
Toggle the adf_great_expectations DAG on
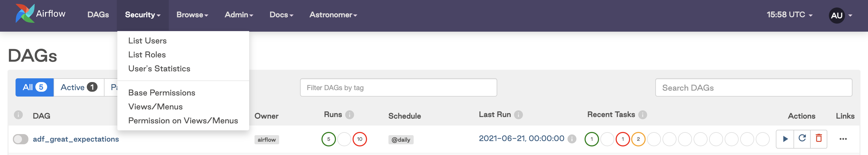point(21,139)
